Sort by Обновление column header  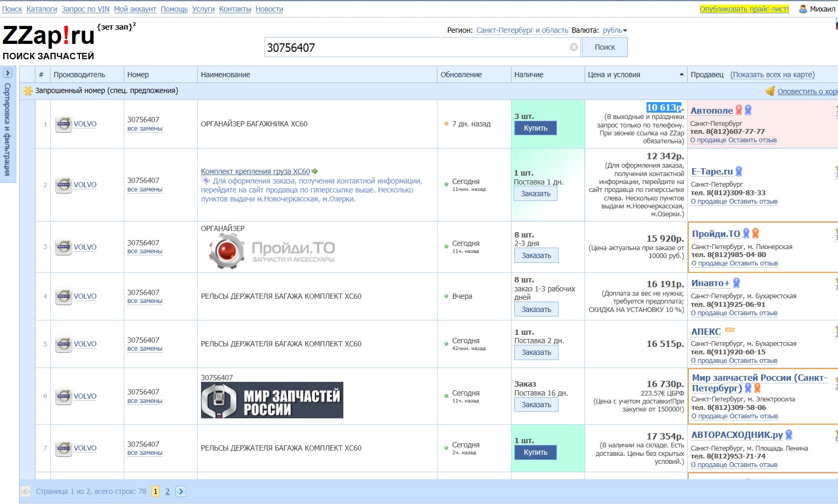pos(474,75)
